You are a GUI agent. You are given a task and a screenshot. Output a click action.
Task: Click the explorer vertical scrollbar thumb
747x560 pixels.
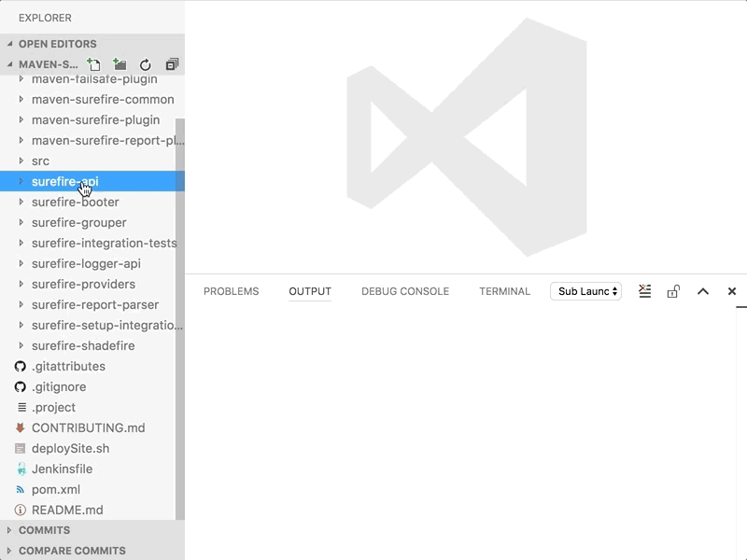pos(180,319)
